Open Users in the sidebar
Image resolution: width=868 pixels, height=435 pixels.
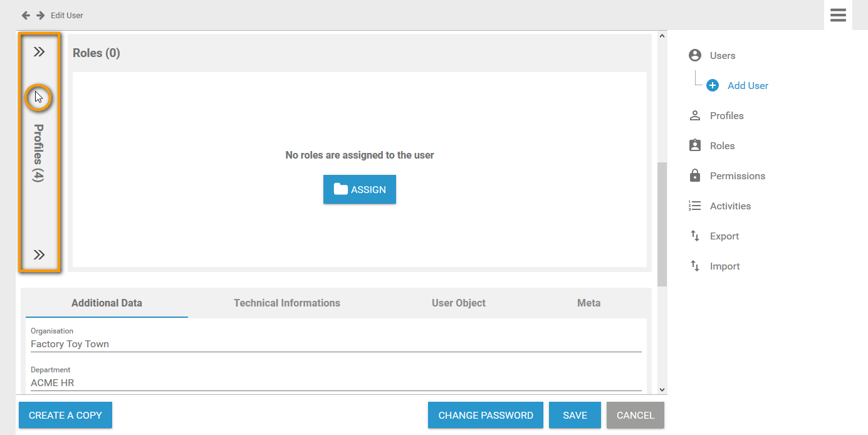click(723, 56)
